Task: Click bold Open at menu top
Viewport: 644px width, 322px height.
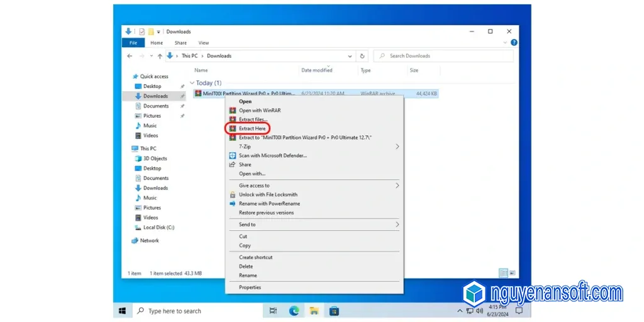Action: click(245, 101)
